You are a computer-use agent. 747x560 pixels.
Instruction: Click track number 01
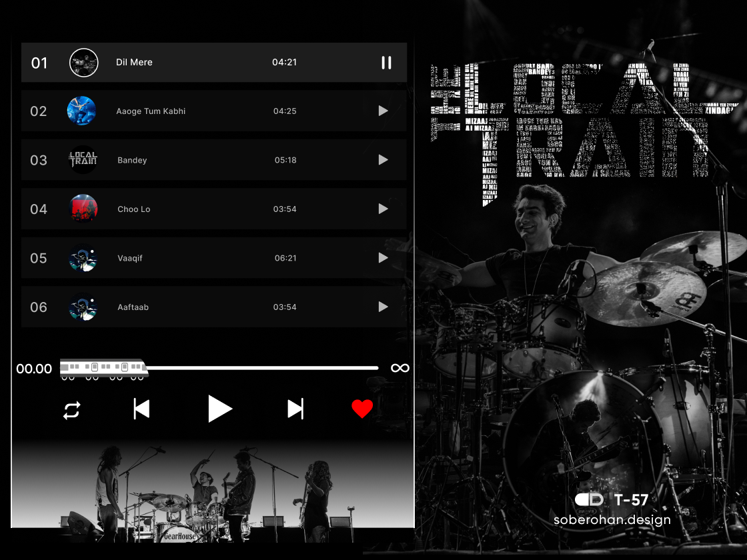coord(39,63)
